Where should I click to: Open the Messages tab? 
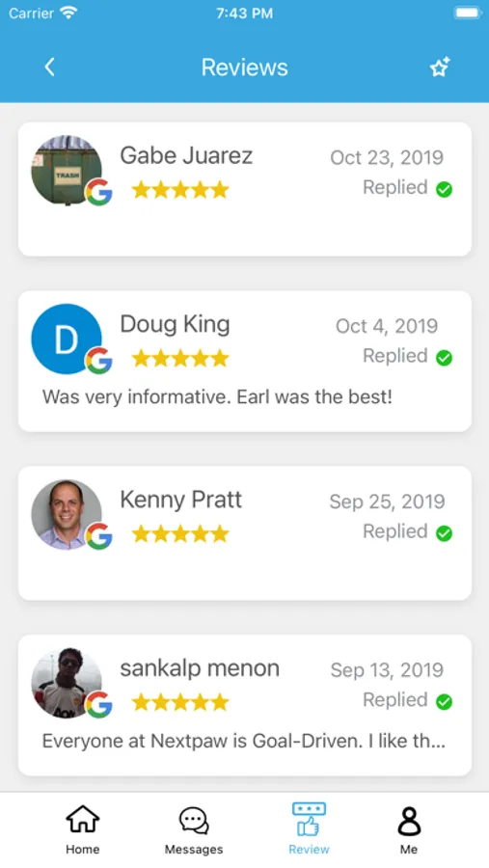point(194,829)
